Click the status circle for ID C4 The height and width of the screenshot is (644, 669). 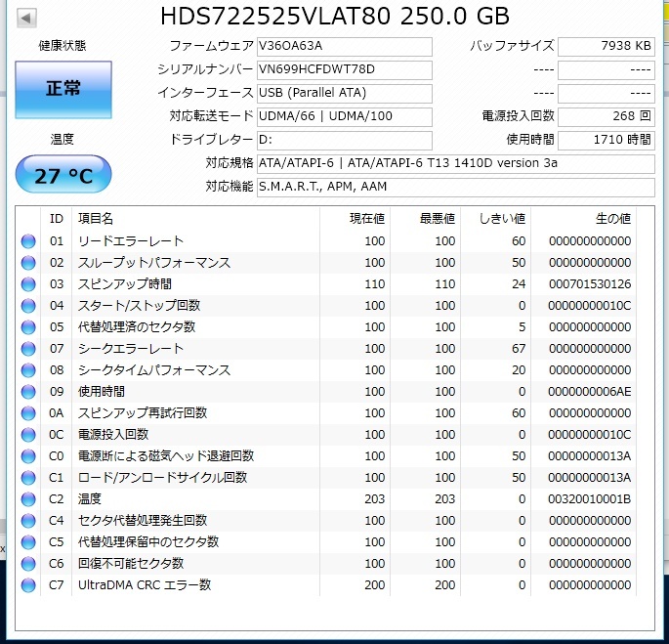28,521
